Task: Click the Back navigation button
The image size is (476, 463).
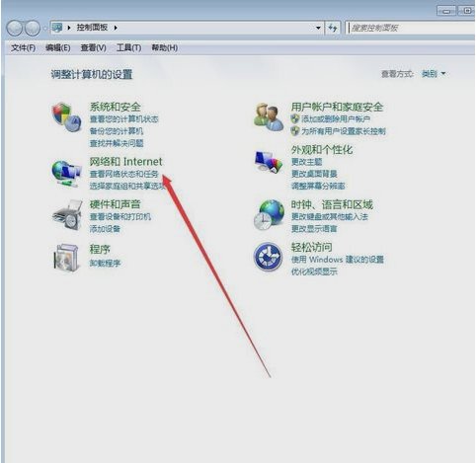Action: [15, 28]
